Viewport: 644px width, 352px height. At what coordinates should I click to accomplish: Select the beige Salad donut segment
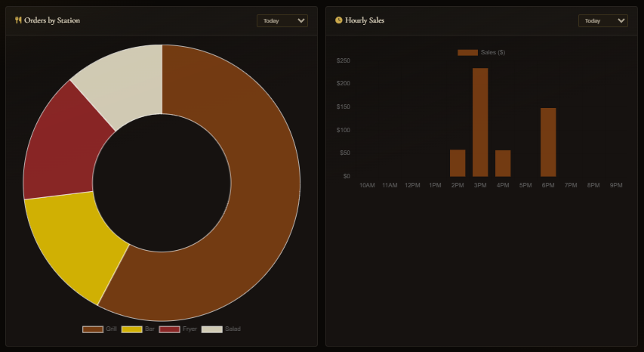pyautogui.click(x=128, y=80)
